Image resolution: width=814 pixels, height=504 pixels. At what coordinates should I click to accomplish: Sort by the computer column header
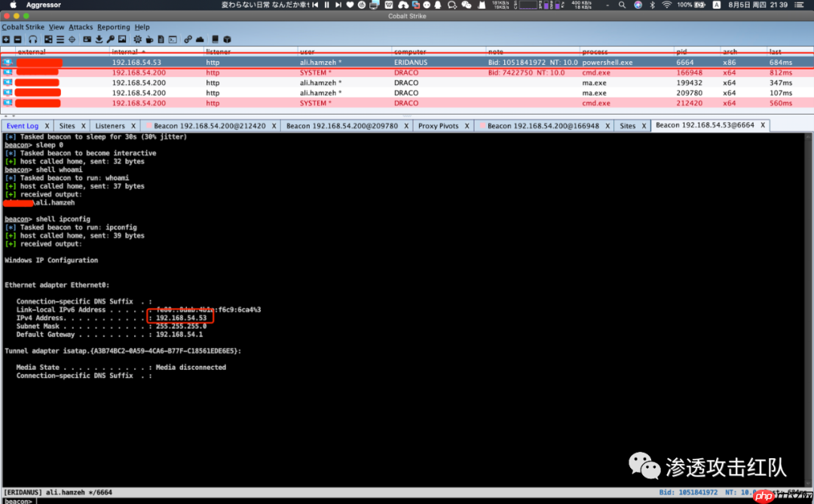click(x=439, y=52)
